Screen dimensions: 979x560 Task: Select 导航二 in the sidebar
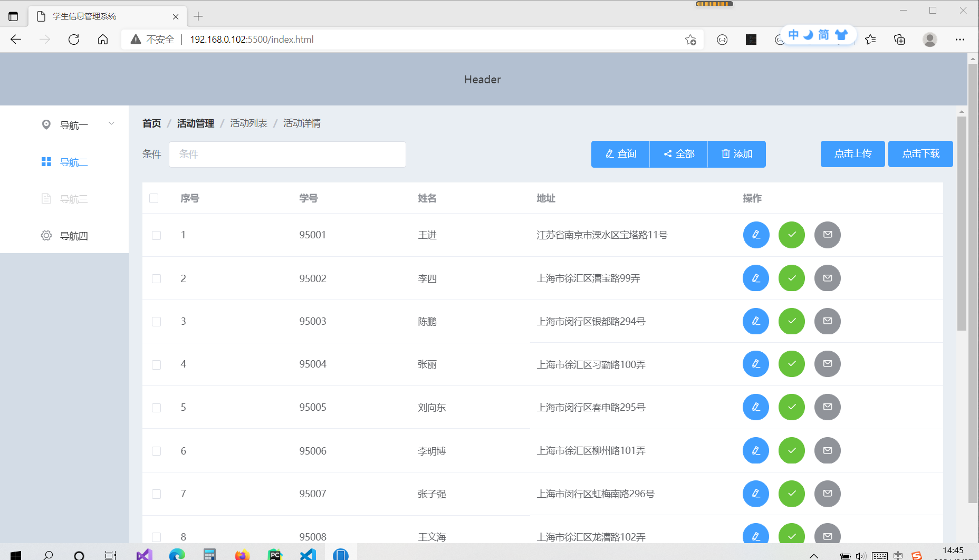[x=64, y=161]
